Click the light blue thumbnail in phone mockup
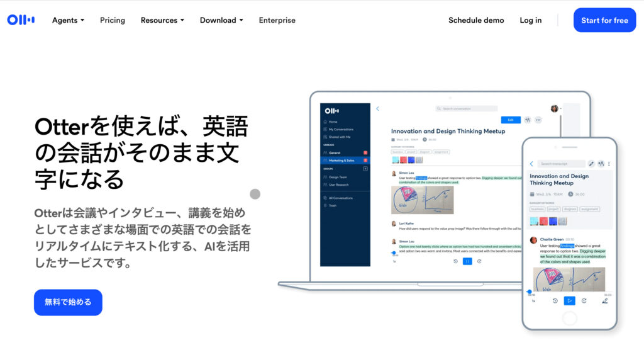Screen dimensions: 644x345 [534, 221]
